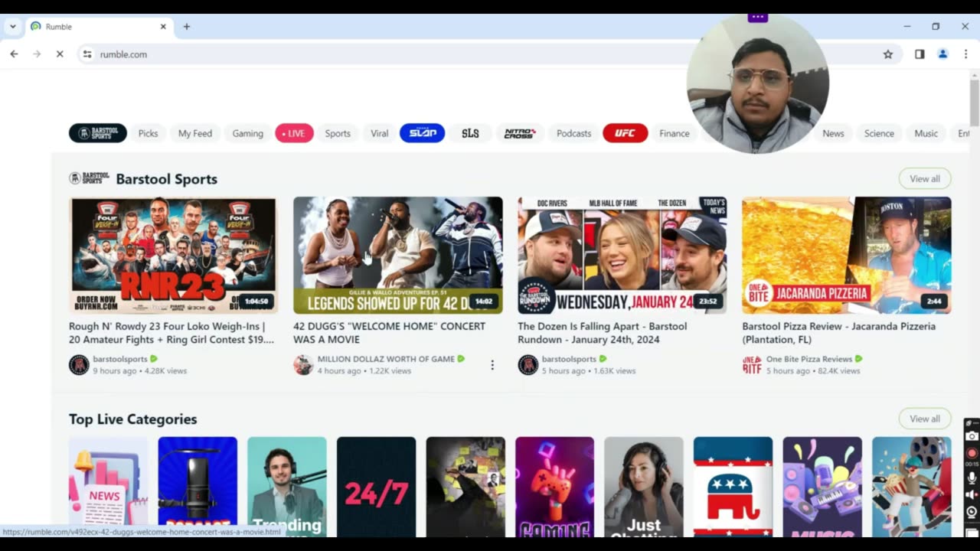Play the Jacaranda Pizzeria review thumbnail

click(x=847, y=255)
